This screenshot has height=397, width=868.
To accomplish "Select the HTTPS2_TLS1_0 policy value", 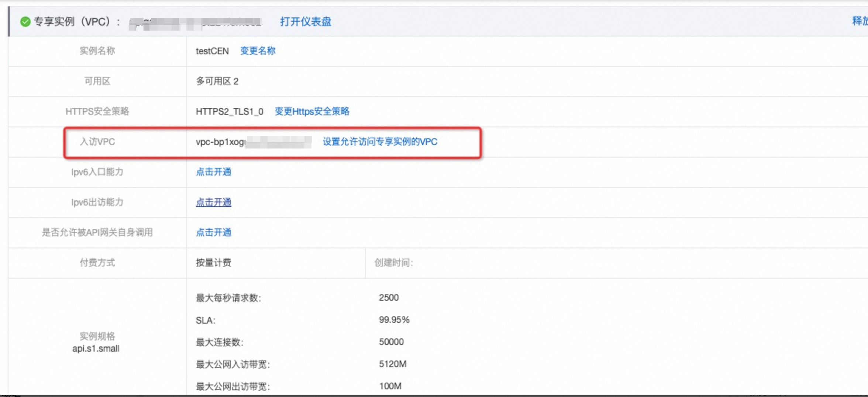I will coord(230,111).
